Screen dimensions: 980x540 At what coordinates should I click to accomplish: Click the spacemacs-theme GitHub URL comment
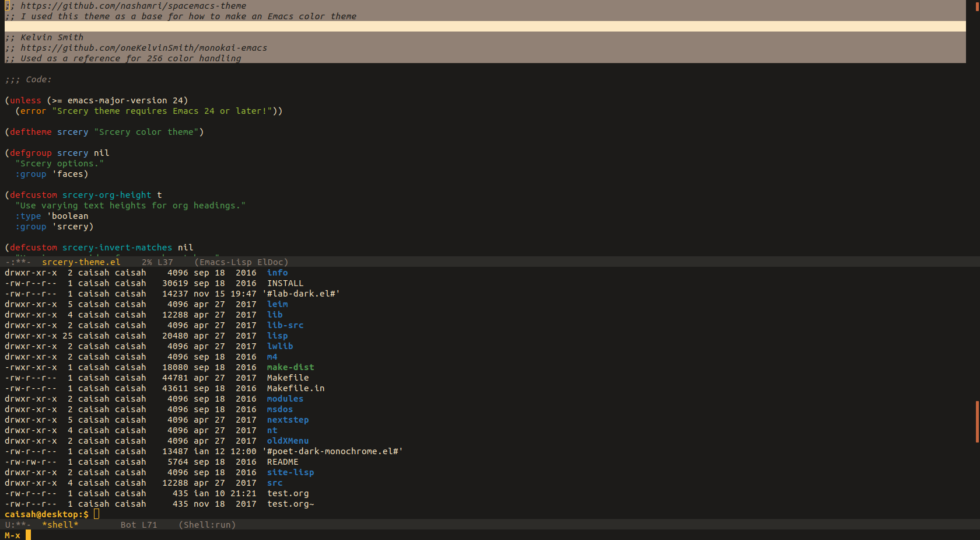click(x=133, y=6)
